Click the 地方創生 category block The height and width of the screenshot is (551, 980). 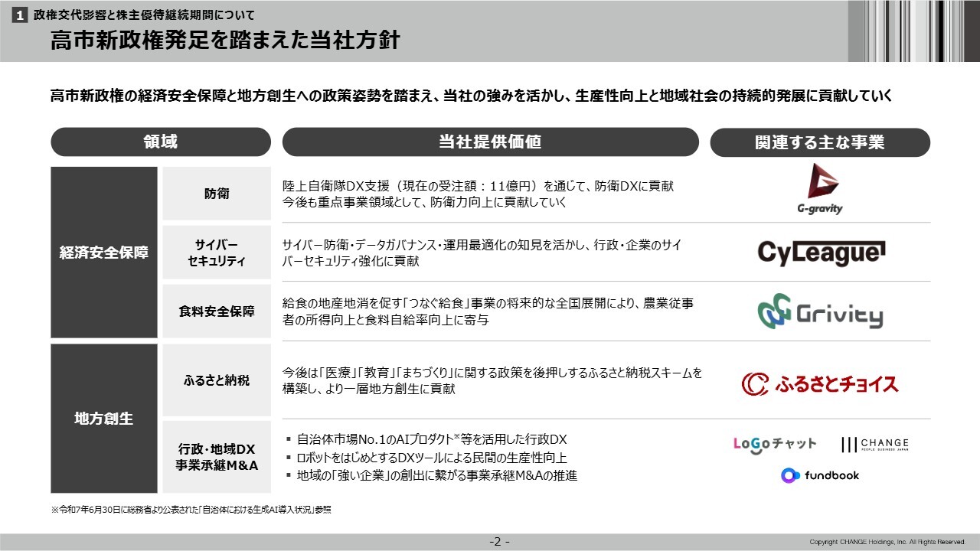click(x=104, y=419)
